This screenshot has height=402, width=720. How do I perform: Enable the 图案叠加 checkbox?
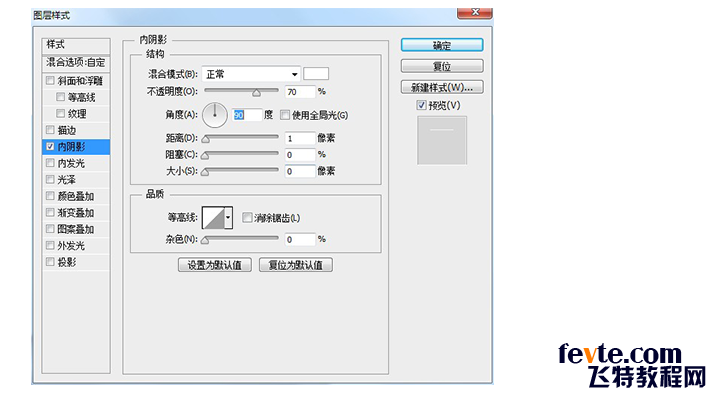pyautogui.click(x=50, y=229)
